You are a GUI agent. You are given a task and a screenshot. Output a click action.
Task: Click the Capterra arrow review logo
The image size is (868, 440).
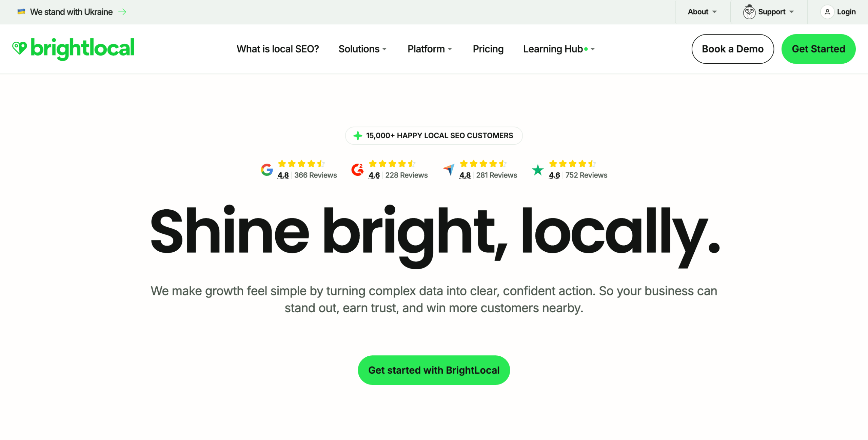pyautogui.click(x=449, y=169)
